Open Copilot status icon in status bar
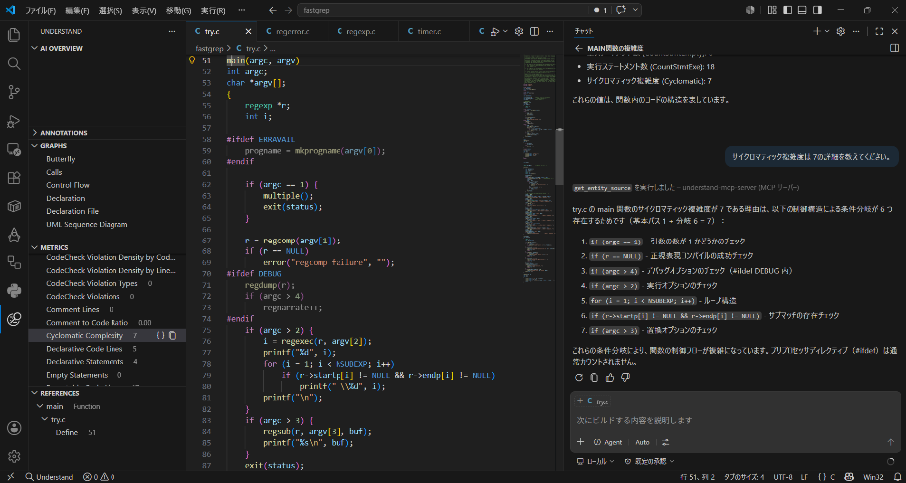 [849, 477]
